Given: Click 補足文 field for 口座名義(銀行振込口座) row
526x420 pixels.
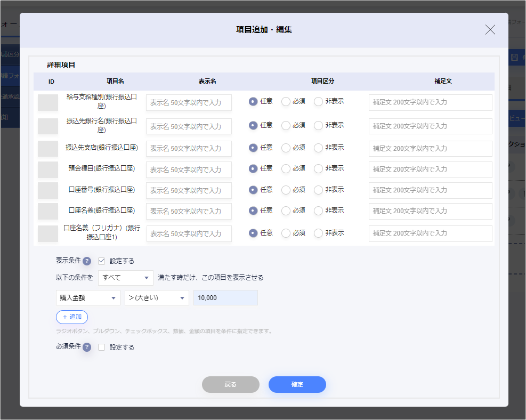Looking at the screenshot, I should coord(431,212).
